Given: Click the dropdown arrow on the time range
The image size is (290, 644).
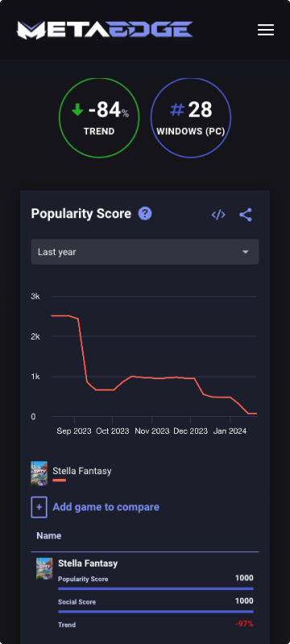Looking at the screenshot, I should [246, 252].
